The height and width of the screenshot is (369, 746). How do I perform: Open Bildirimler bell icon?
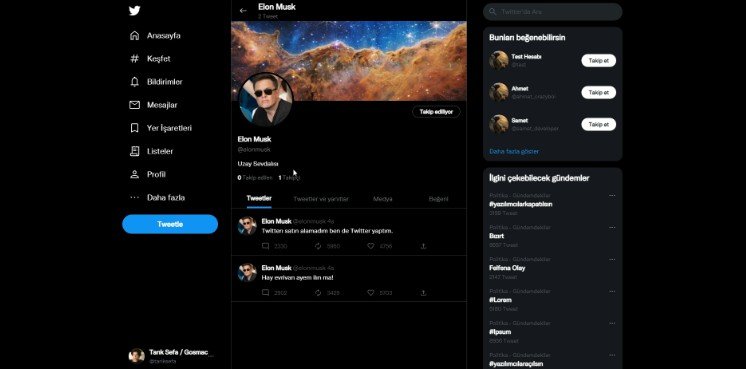click(135, 82)
